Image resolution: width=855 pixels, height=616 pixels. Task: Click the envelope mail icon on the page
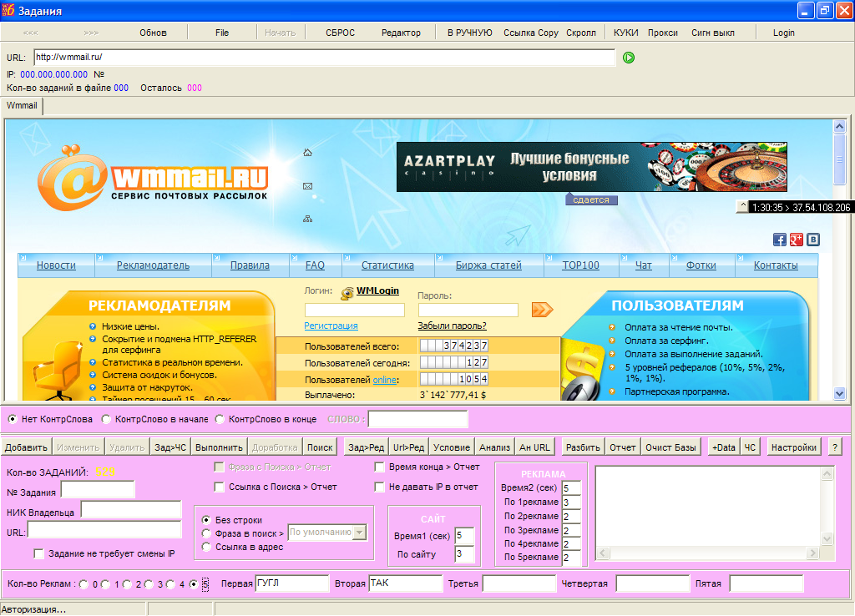[307, 186]
